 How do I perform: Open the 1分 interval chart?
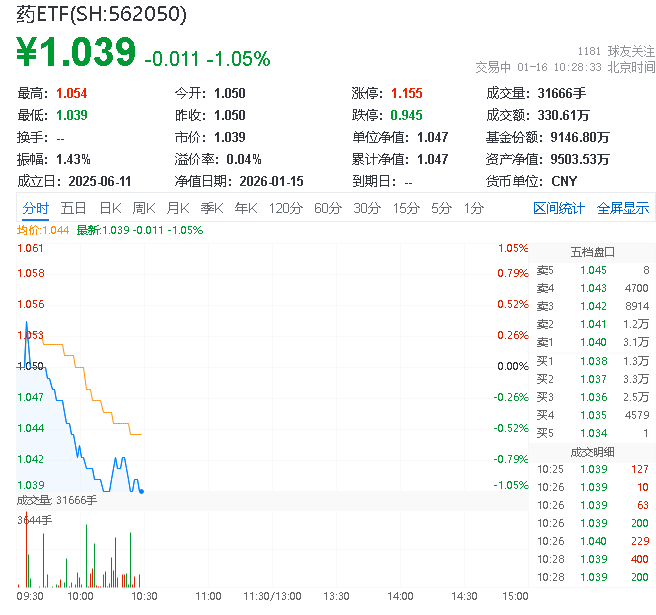[473, 208]
